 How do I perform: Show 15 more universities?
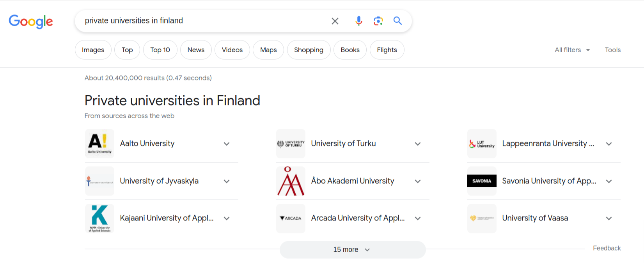coord(353,249)
